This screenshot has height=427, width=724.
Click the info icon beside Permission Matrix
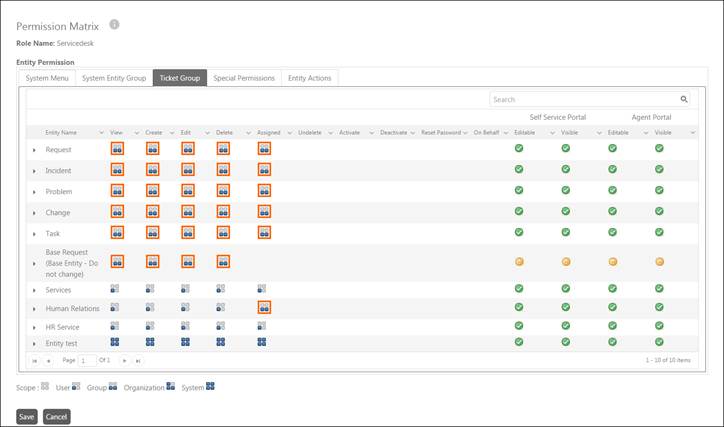114,24
